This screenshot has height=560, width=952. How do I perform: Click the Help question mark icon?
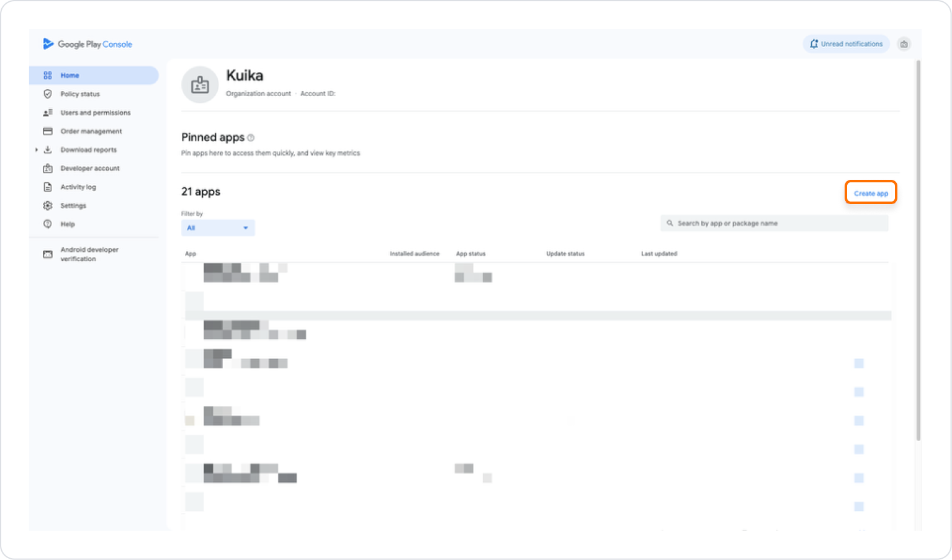[48, 224]
